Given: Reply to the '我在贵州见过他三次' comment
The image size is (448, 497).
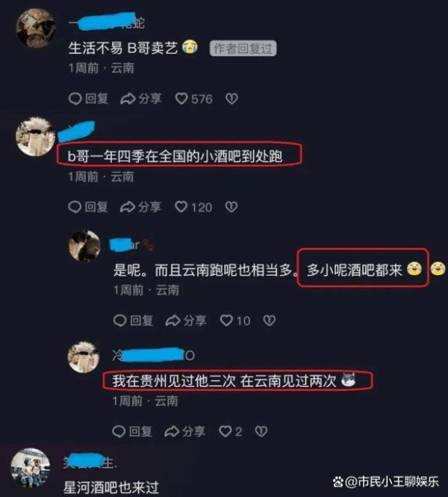Looking at the screenshot, I should (132, 431).
